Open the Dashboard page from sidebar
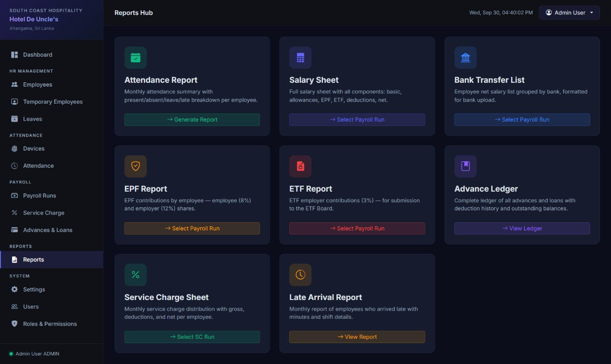This screenshot has width=611, height=364. click(52, 55)
